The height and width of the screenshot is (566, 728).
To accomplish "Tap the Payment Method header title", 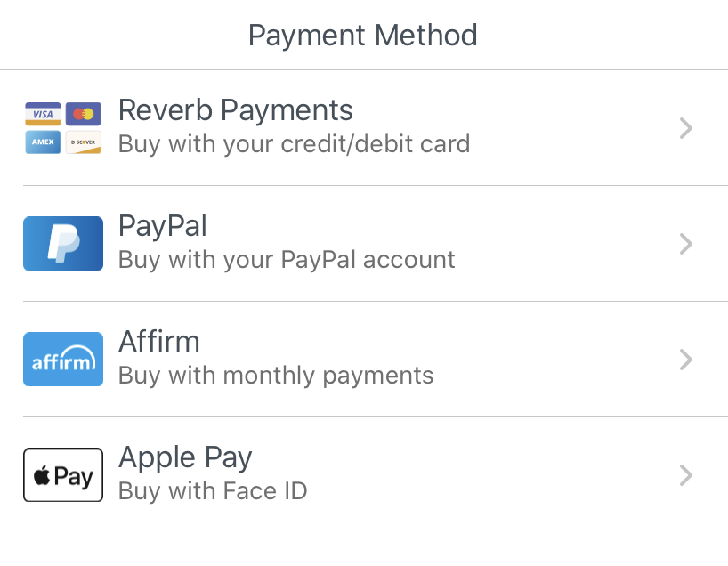I will coord(363,36).
